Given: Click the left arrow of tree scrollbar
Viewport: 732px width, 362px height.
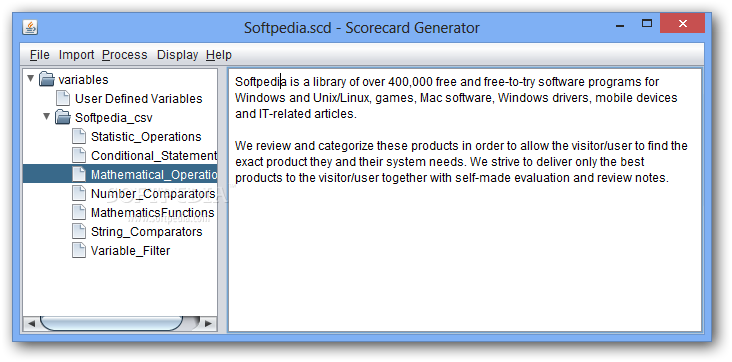Looking at the screenshot, I should point(31,323).
